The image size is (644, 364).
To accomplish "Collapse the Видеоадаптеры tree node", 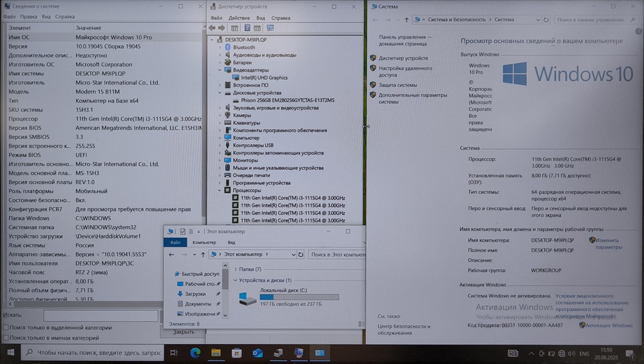I will tap(220, 70).
